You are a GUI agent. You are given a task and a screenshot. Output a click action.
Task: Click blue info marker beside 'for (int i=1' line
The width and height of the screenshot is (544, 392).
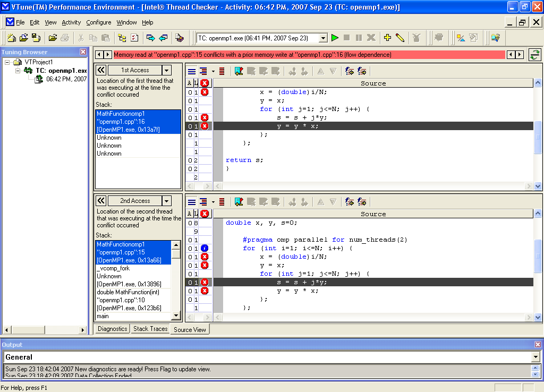point(205,248)
